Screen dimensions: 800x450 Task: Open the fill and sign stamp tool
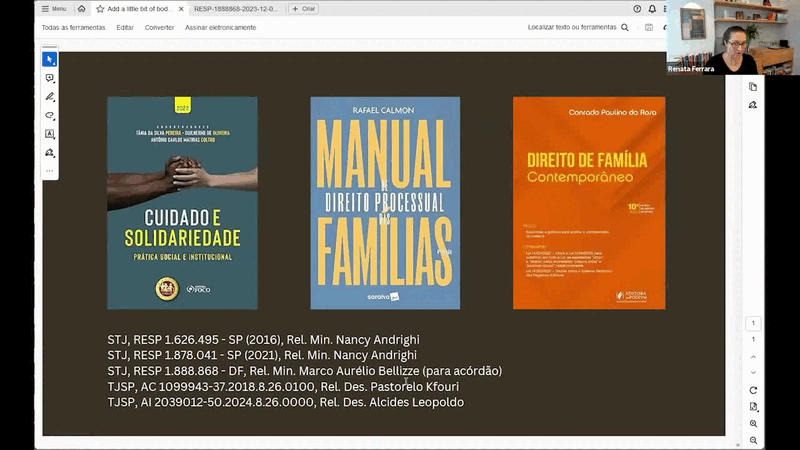coord(49,153)
